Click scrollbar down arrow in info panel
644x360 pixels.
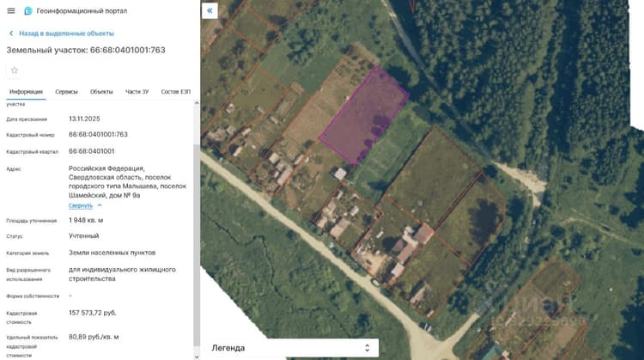click(197, 356)
